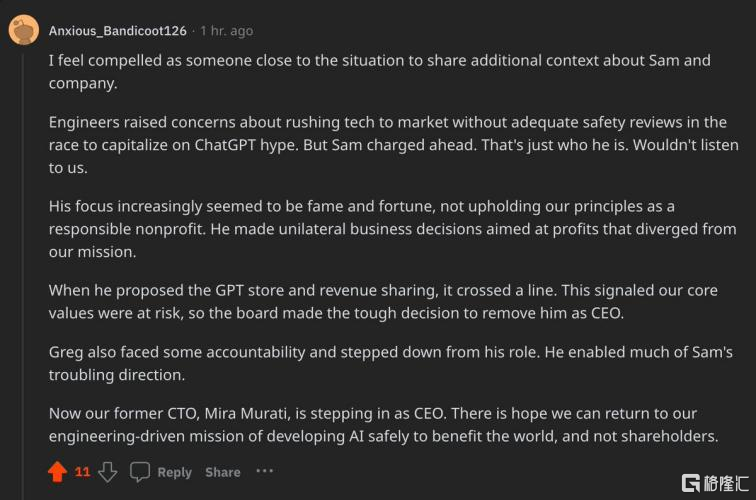756x500 pixels.
Task: Click the watermark logo icon at bottom right
Action: (691, 484)
